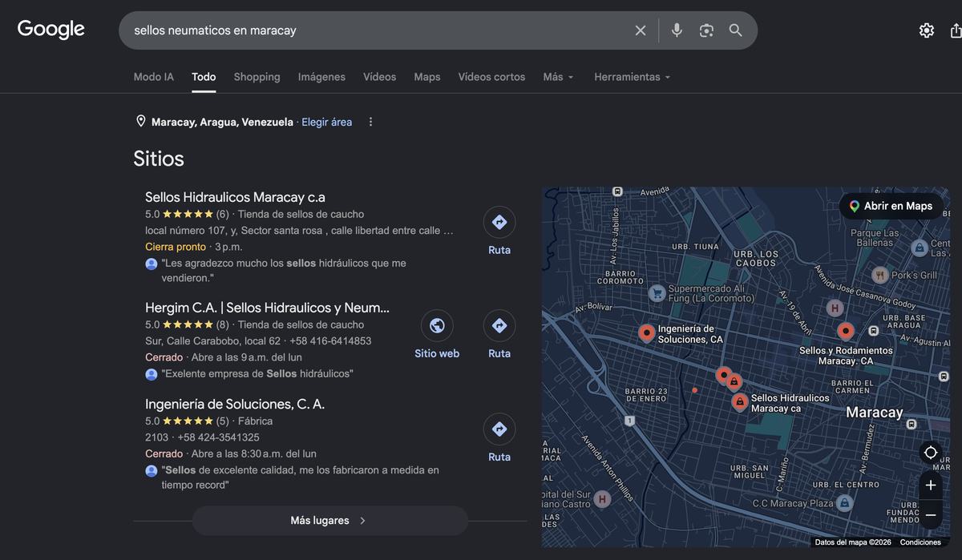Select Sellos y Rodamientos Maracay map pin
The image size is (962, 560).
(845, 330)
